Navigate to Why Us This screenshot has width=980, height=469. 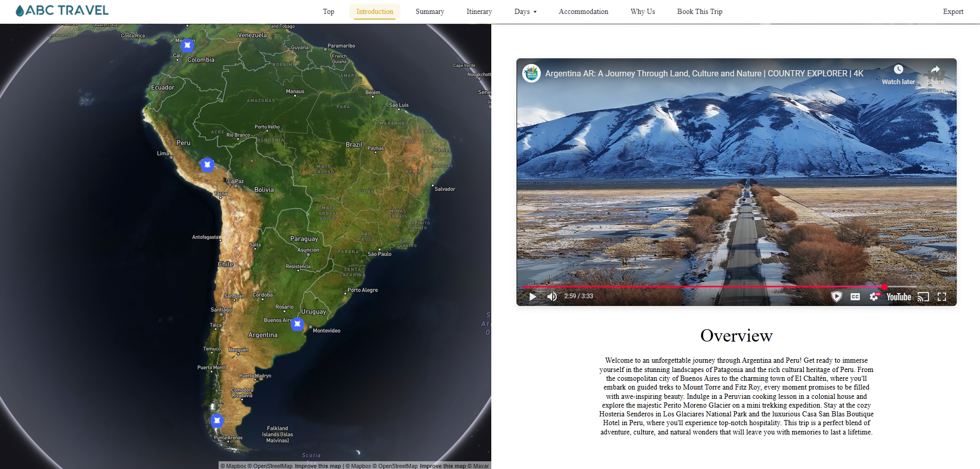643,11
